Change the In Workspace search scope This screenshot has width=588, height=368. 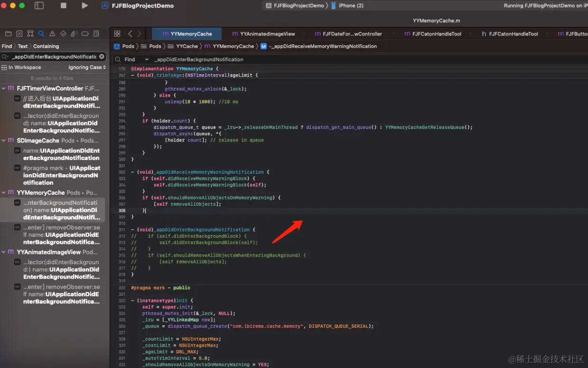[21, 67]
